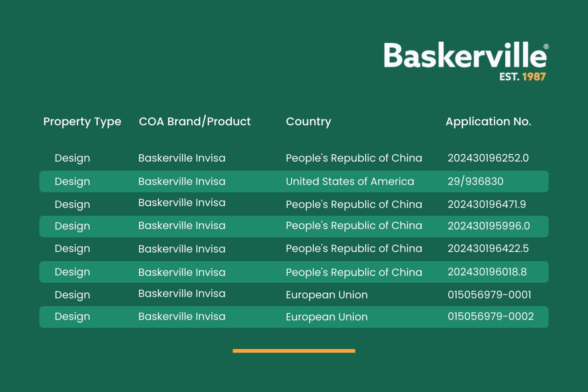The width and height of the screenshot is (588, 392).
Task: Click application number 202430196422.5
Action: pos(488,248)
